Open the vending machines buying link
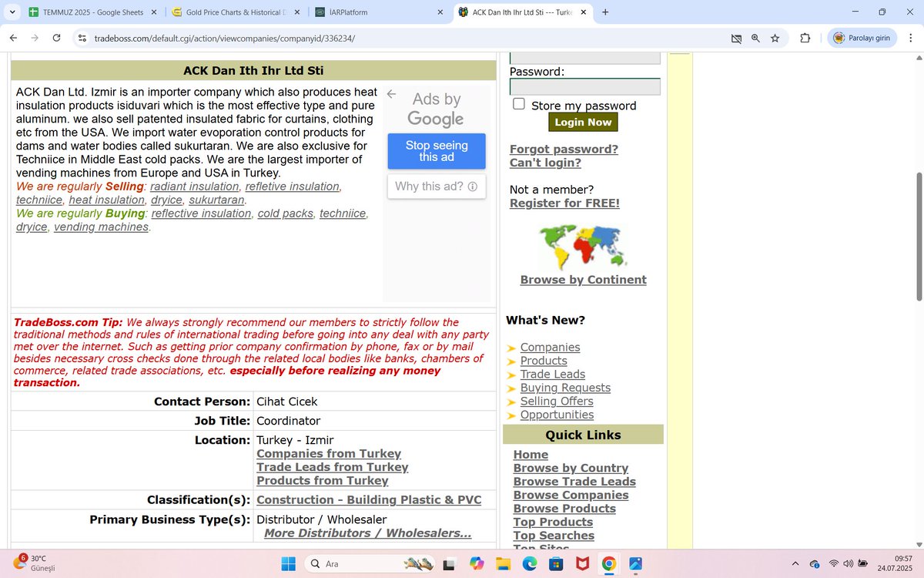 point(101,227)
